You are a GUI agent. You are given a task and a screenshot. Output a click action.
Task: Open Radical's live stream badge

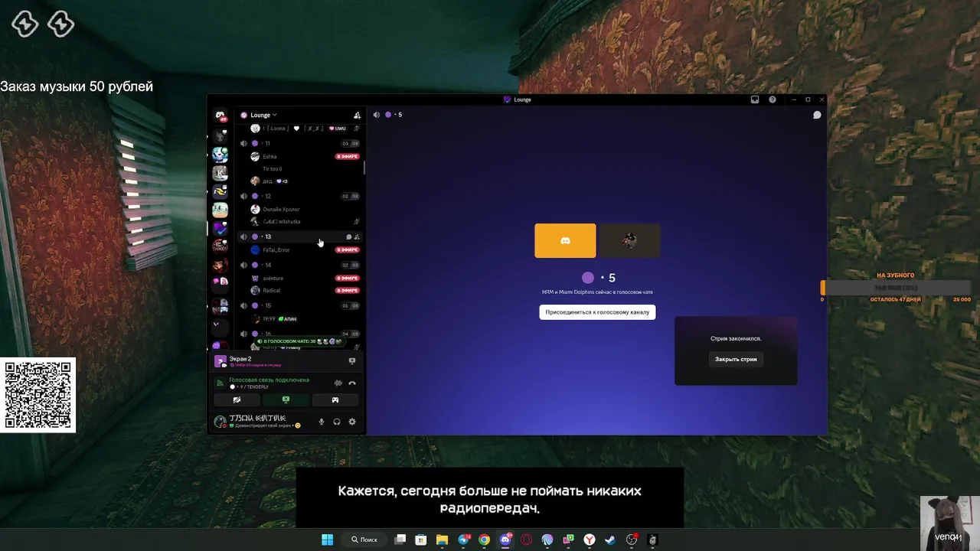[348, 290]
